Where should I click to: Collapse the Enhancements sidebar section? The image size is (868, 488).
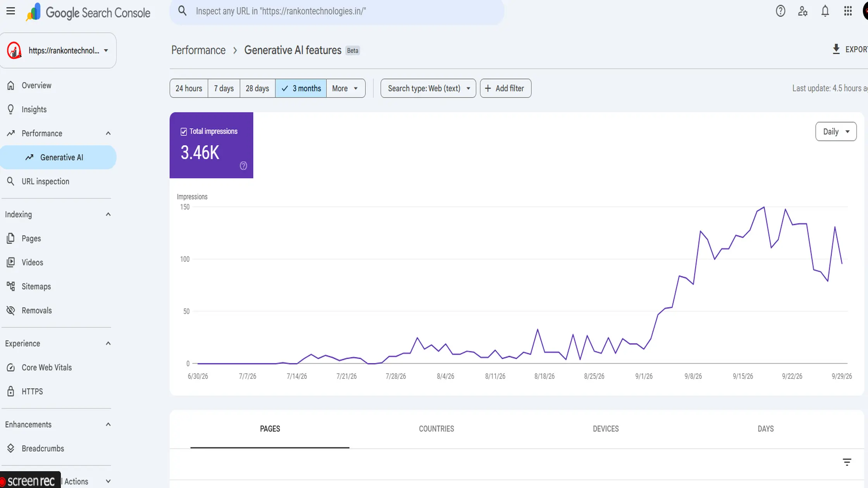click(x=108, y=424)
